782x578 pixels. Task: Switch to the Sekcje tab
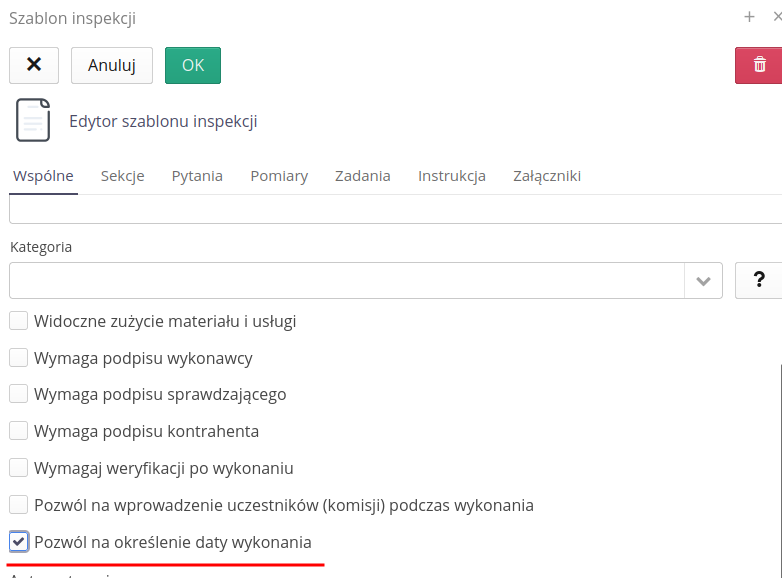[x=122, y=176]
